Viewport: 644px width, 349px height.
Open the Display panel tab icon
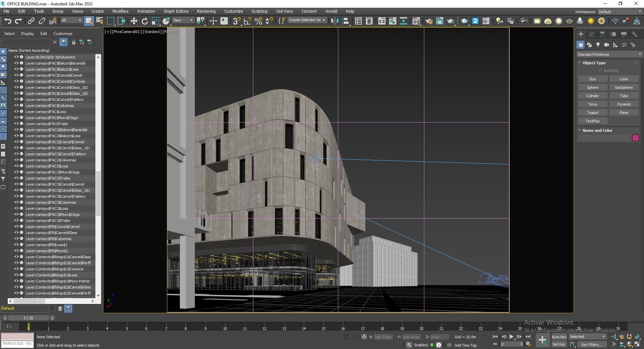tap(624, 34)
